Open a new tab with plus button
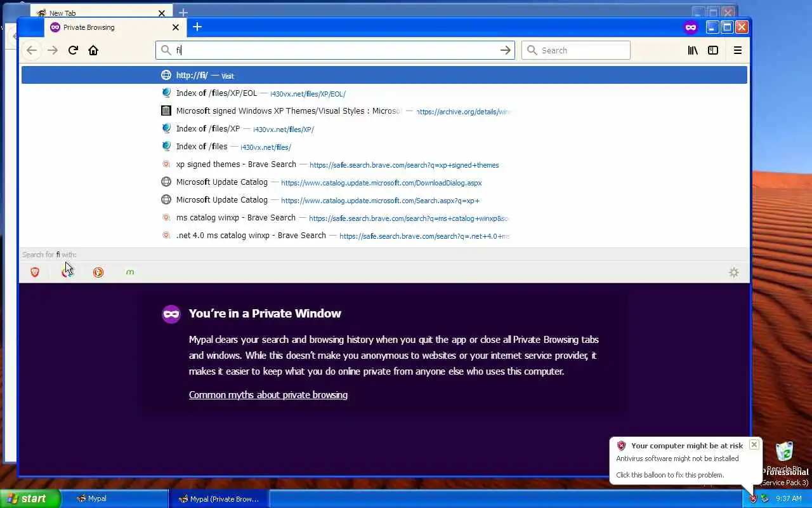The height and width of the screenshot is (508, 812). click(x=197, y=27)
